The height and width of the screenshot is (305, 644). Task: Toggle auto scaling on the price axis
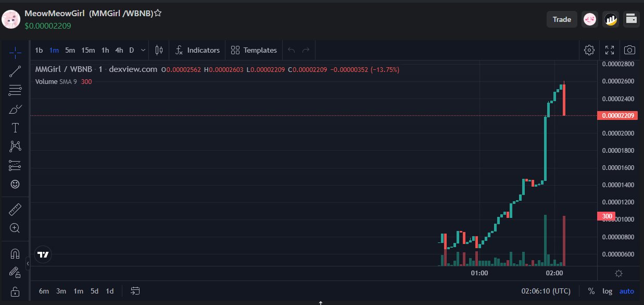point(626,291)
